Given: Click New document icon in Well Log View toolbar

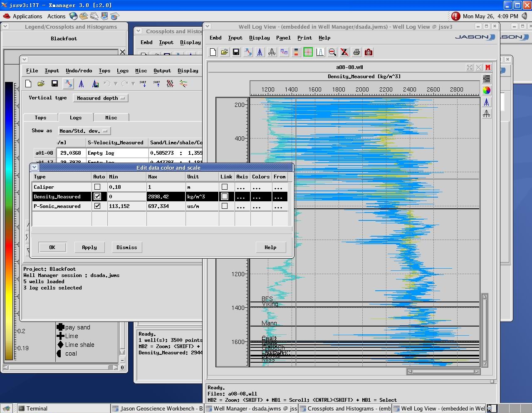Looking at the screenshot, I should pos(213,52).
